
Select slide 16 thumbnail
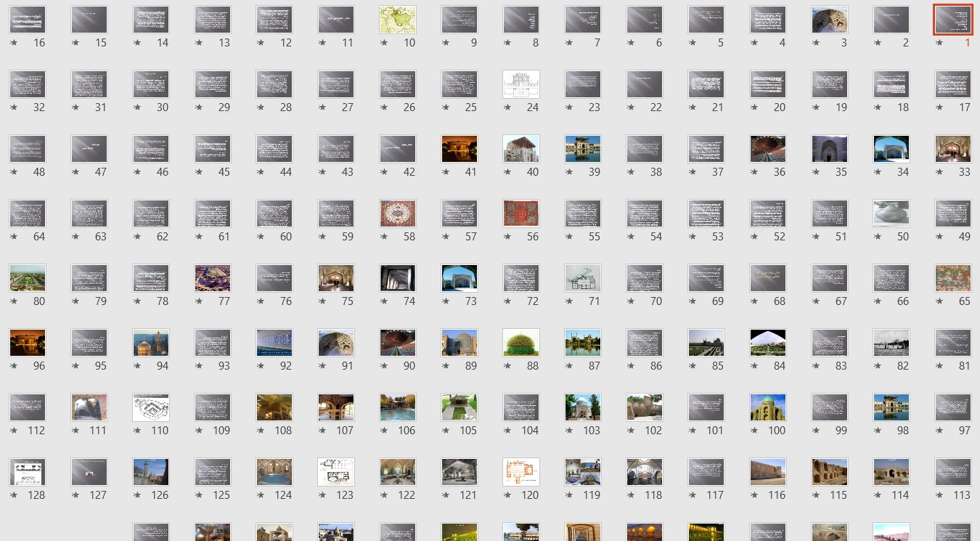click(x=28, y=20)
